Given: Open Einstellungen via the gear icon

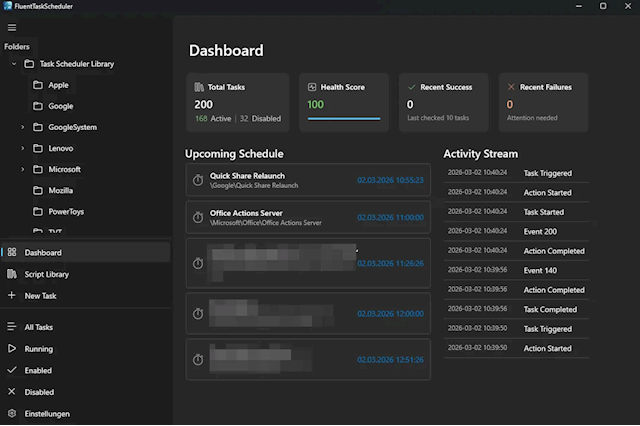Looking at the screenshot, I should pyautogui.click(x=12, y=414).
